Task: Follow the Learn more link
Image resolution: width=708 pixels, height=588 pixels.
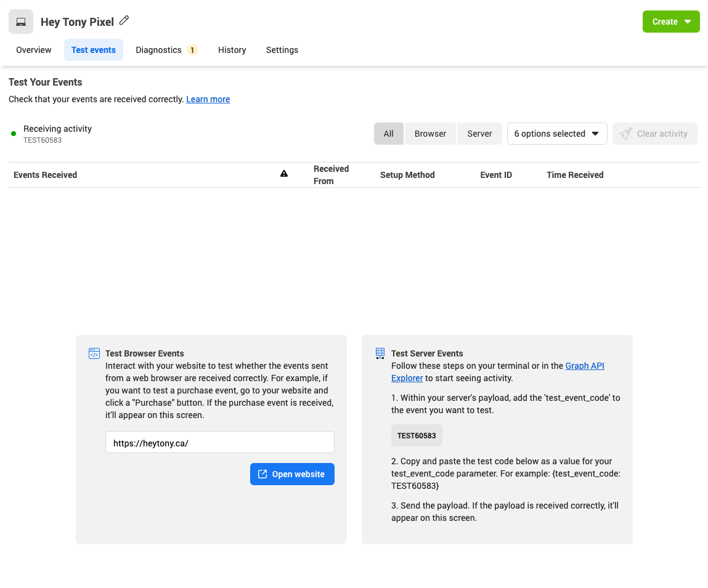Action: (x=208, y=99)
